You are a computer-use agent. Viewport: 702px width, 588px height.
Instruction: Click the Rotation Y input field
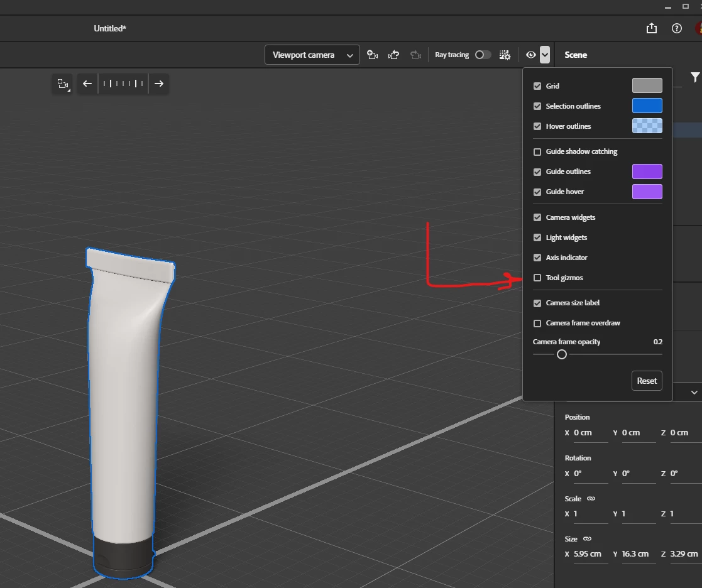(x=639, y=474)
